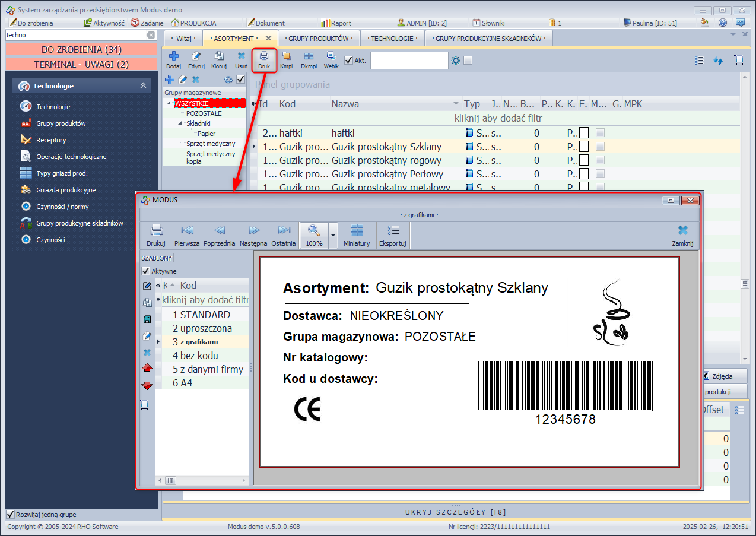Collapse the Technologie sidebar group
756x536 pixels.
pos(143,86)
